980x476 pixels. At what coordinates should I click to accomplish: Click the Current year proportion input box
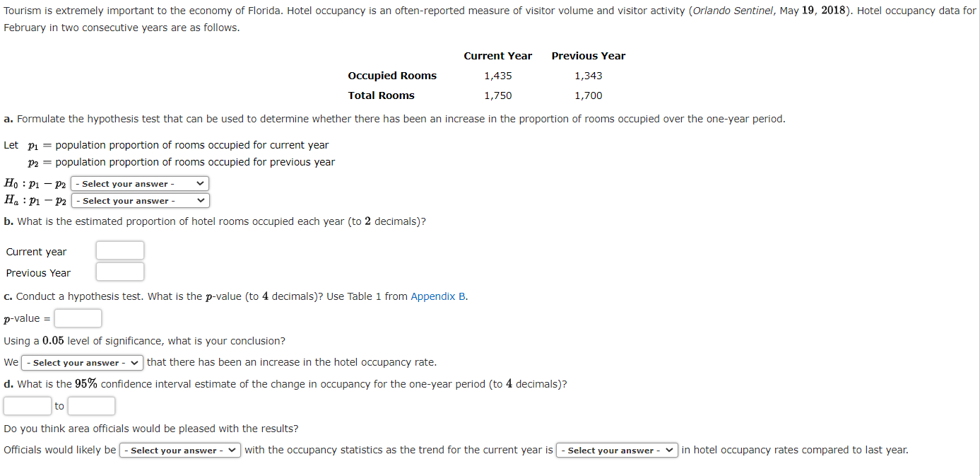(119, 250)
